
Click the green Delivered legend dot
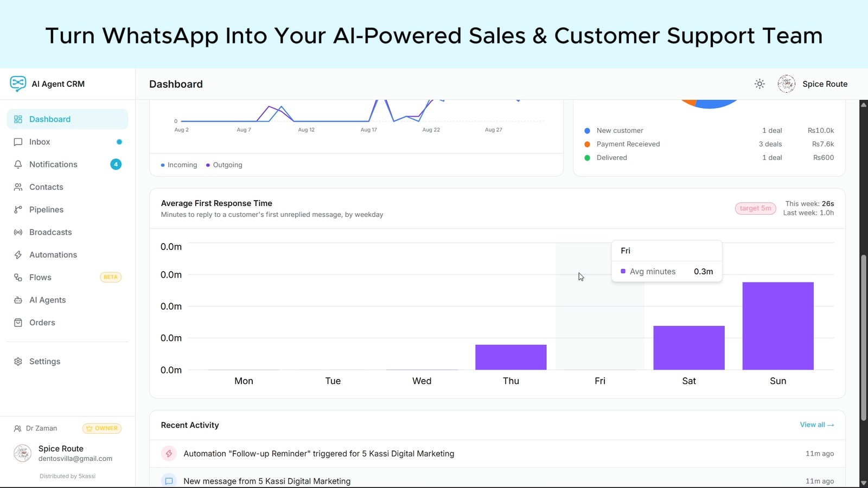[587, 158]
